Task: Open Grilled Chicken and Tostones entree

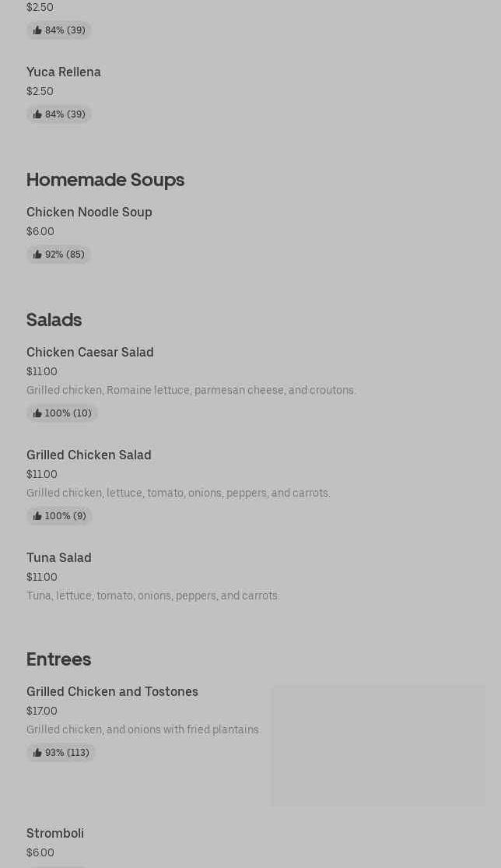Action: pyautogui.click(x=112, y=692)
